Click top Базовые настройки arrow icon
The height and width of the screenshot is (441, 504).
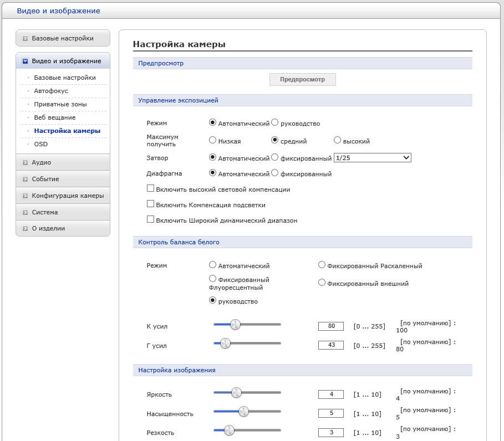click(25, 39)
